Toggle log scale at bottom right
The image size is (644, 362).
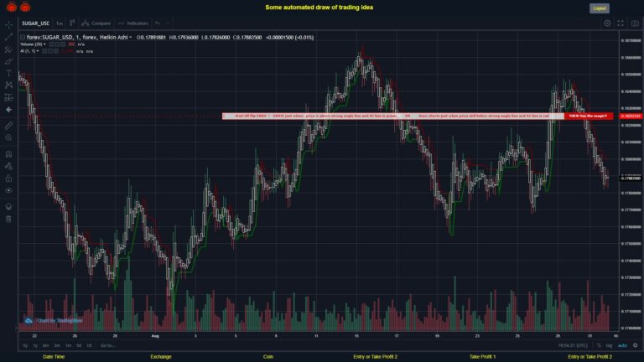click(609, 345)
